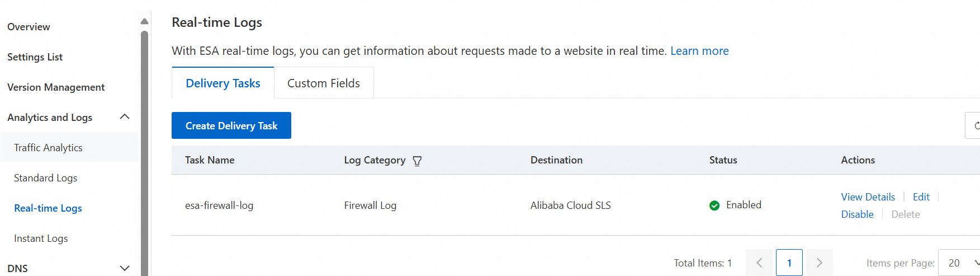Click the Log Category filter icon
The image size is (980, 276).
click(x=417, y=161)
